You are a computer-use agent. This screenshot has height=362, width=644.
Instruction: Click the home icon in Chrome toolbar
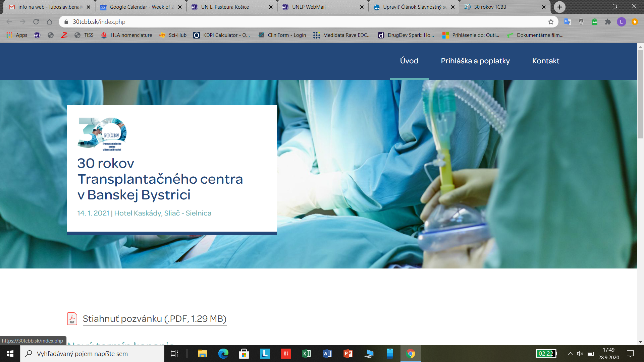click(49, 22)
